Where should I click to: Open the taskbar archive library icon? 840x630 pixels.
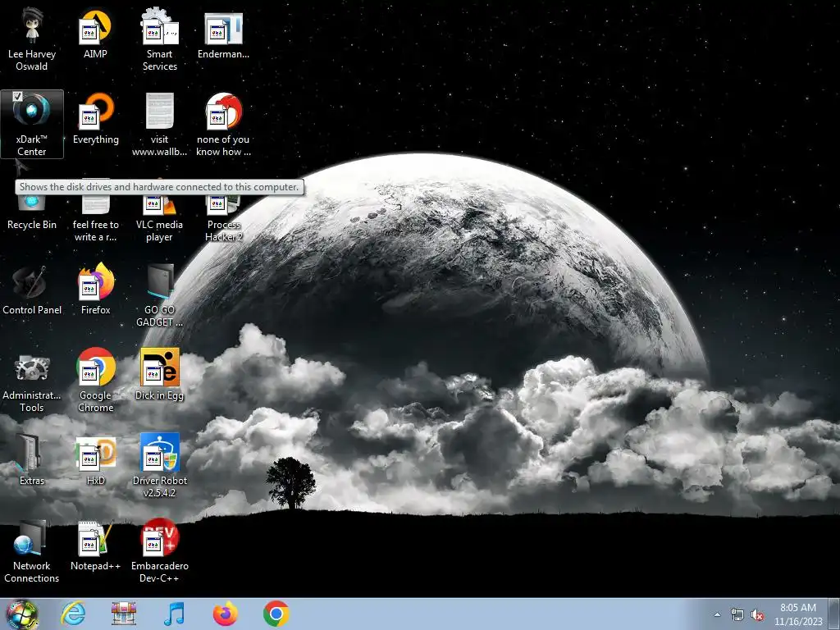tap(124, 614)
